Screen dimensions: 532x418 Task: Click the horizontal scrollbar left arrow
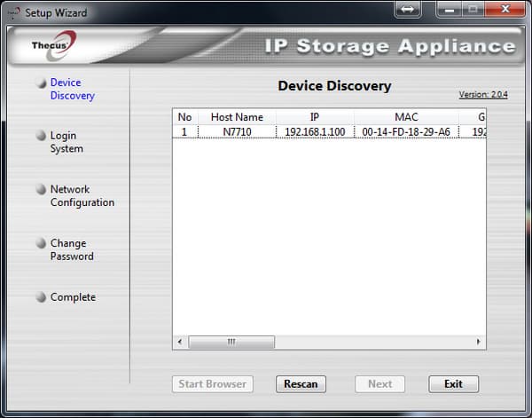pos(180,342)
